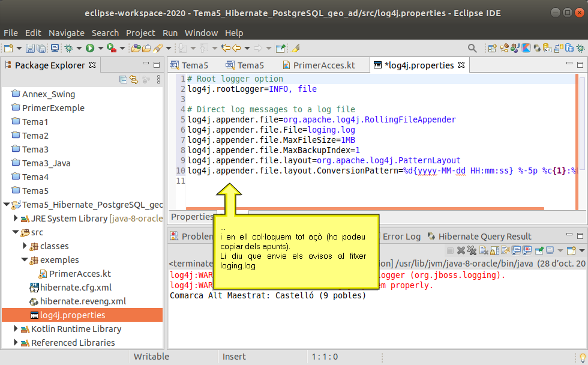Switch to the Kotlin perspective icon
Image resolution: width=588 pixels, height=365 pixels.
click(526, 48)
